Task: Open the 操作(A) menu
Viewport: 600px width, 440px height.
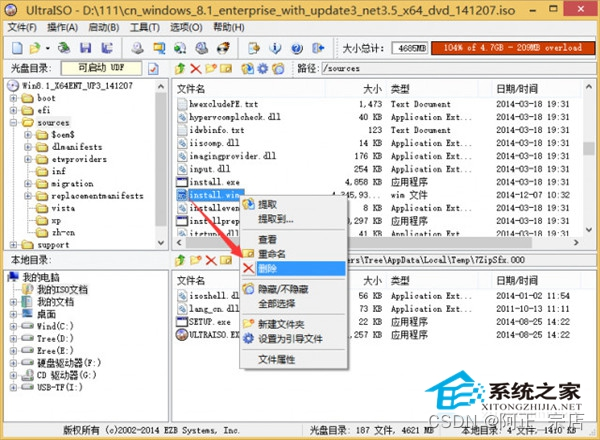Action: [63, 28]
